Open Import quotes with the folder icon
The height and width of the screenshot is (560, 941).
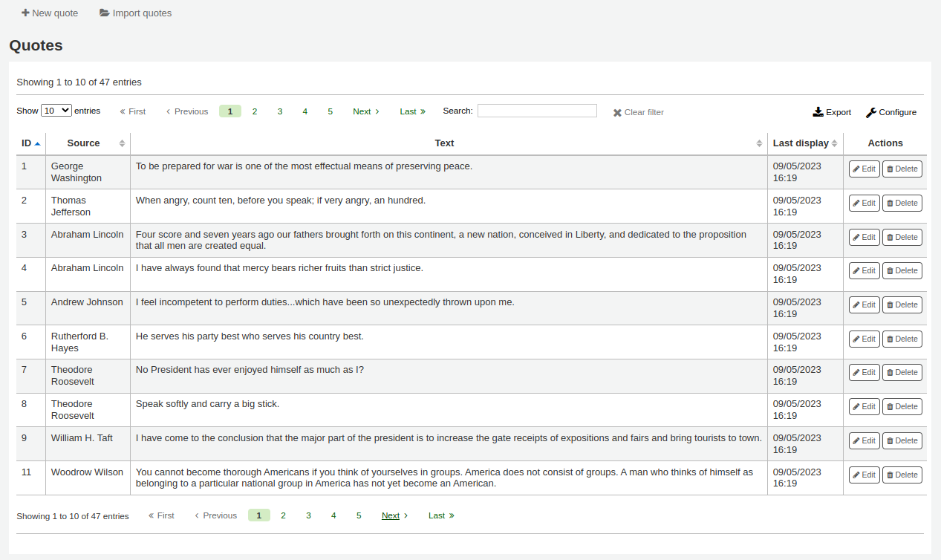(x=104, y=13)
